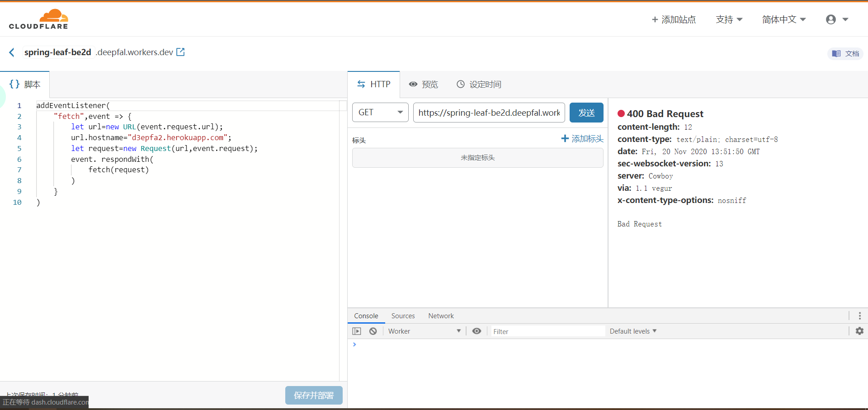Screen dimensions: 868x410
Task: Select the Console devtools tab
Action: tap(366, 316)
